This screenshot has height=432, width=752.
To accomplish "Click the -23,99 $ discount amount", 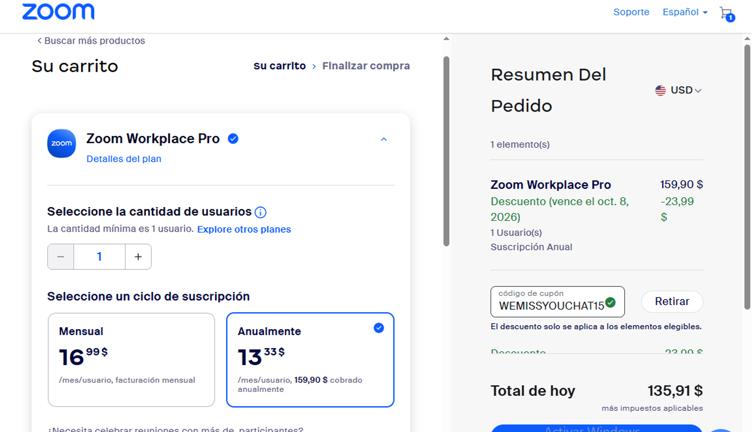I will (677, 209).
